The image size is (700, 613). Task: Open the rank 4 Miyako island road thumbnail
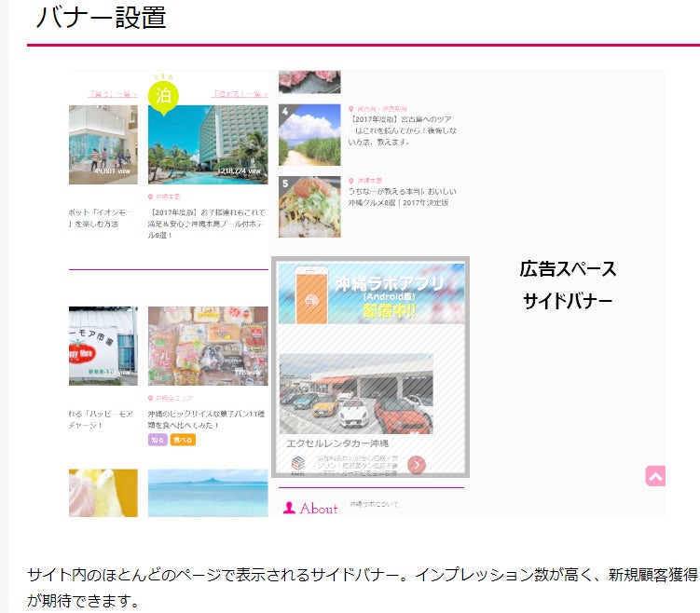coord(309,135)
